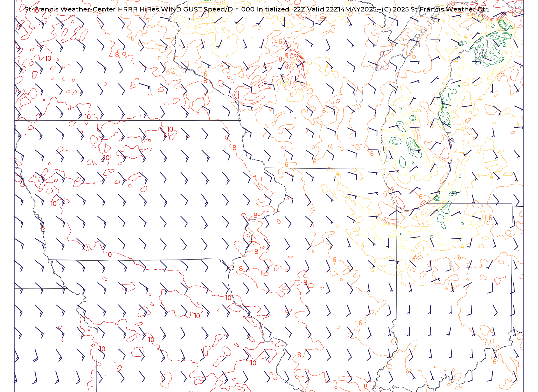Click the 'Valid 22Z14MAY2025' timestamp text
Image resolution: width=538 pixels, height=392 pixels.
tap(342, 10)
